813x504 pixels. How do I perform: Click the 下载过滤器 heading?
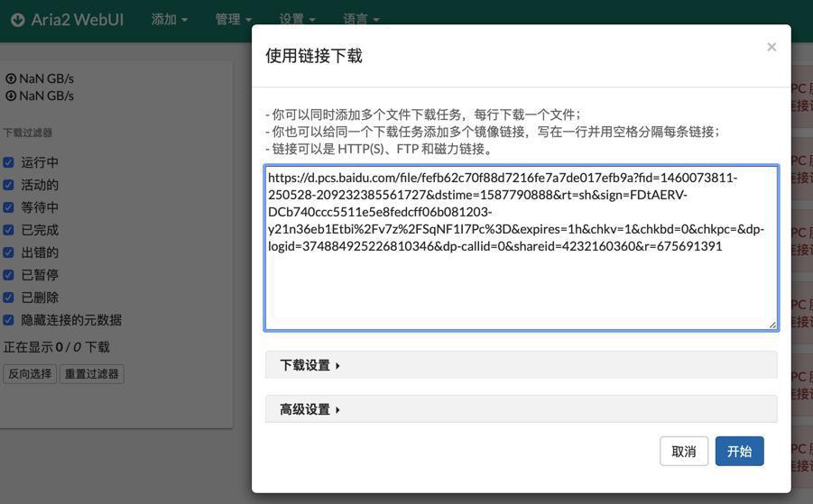[27, 133]
